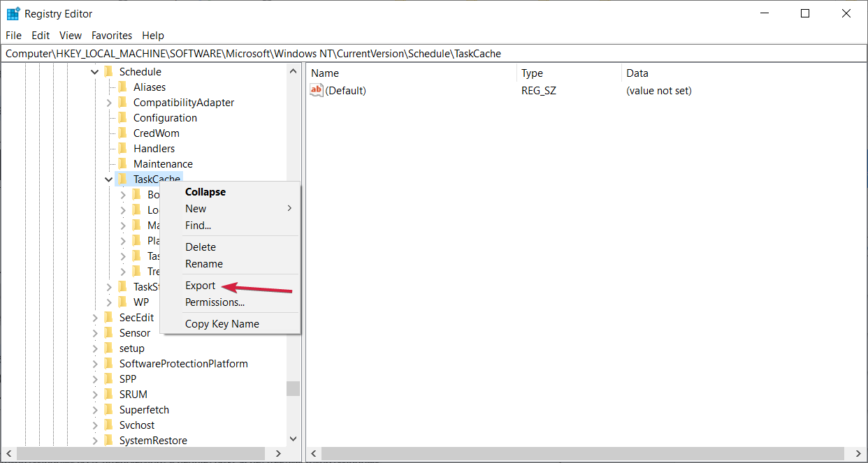Click the registry path address bar
868x463 pixels.
point(433,54)
